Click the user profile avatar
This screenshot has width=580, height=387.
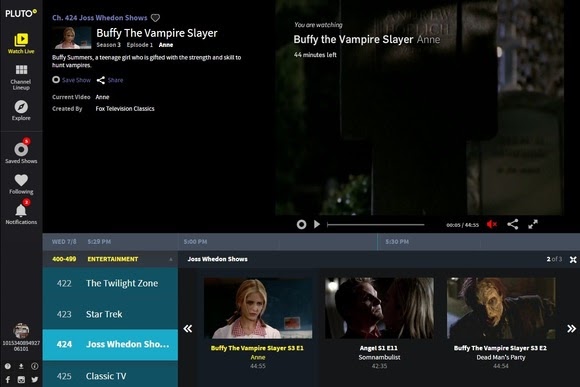pos(21,331)
